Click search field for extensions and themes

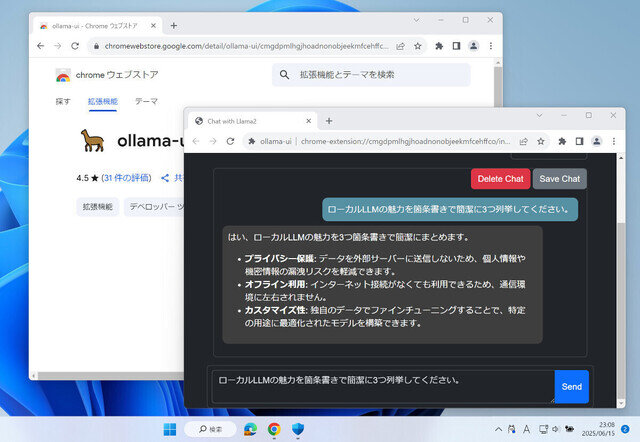tap(371, 75)
